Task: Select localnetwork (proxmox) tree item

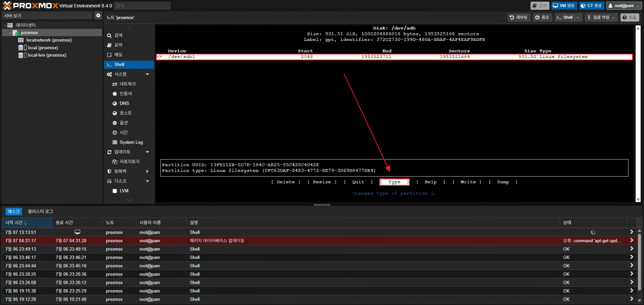Action: (x=49, y=40)
